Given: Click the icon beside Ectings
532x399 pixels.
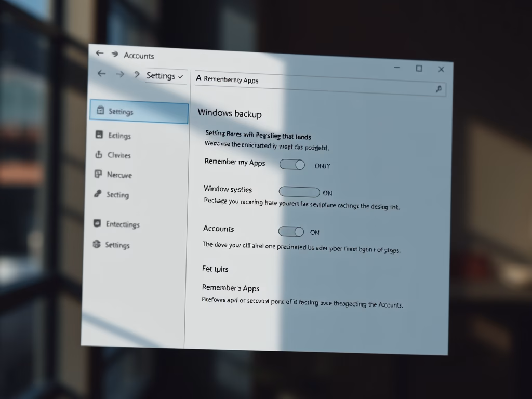Looking at the screenshot, I should coord(99,135).
